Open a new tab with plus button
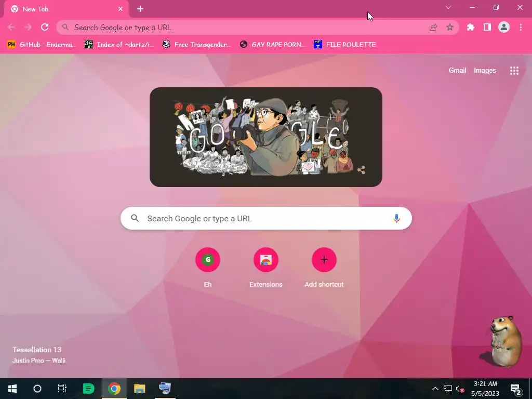This screenshot has width=532, height=399. click(x=140, y=9)
